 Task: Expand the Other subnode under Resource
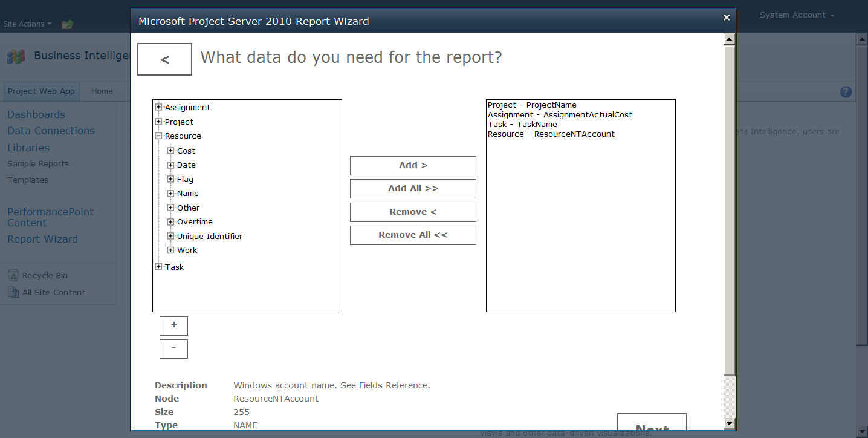click(x=171, y=208)
